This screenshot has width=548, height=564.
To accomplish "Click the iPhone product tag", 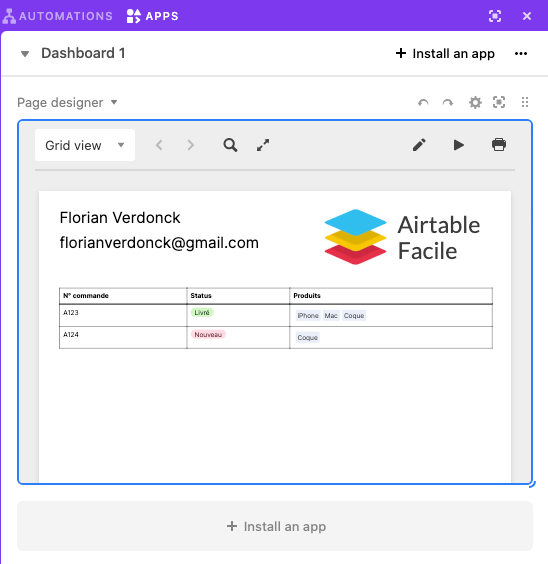I will (x=308, y=315).
